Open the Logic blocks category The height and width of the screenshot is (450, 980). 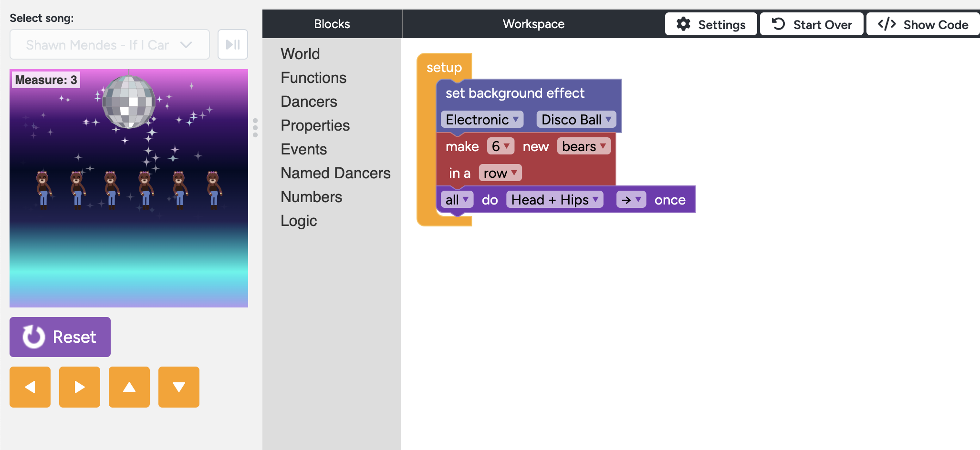pyautogui.click(x=299, y=221)
